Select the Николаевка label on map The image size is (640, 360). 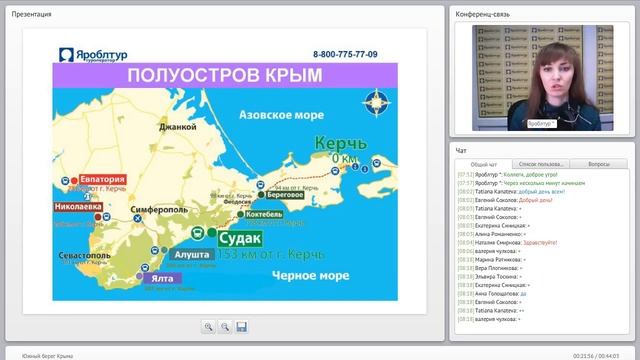[x=78, y=207]
